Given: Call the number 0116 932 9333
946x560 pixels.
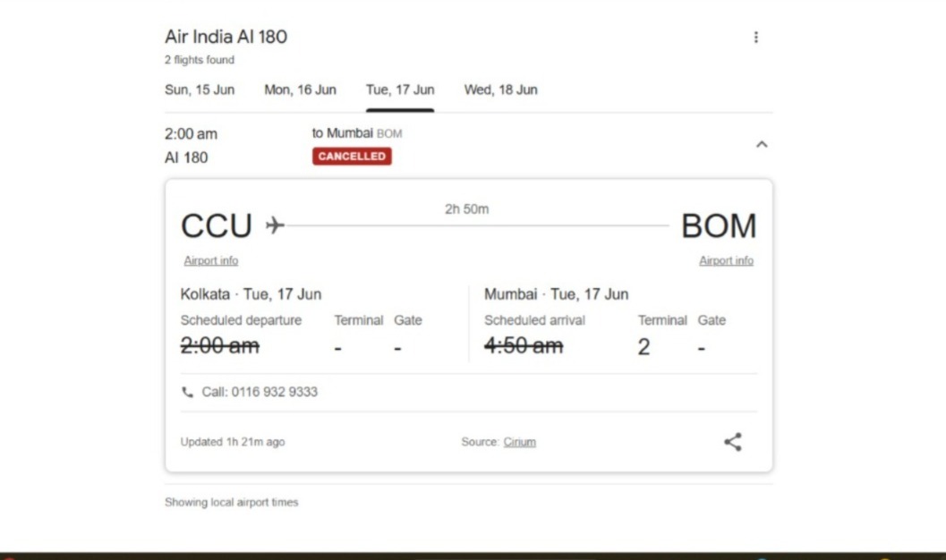Looking at the screenshot, I should pyautogui.click(x=260, y=392).
